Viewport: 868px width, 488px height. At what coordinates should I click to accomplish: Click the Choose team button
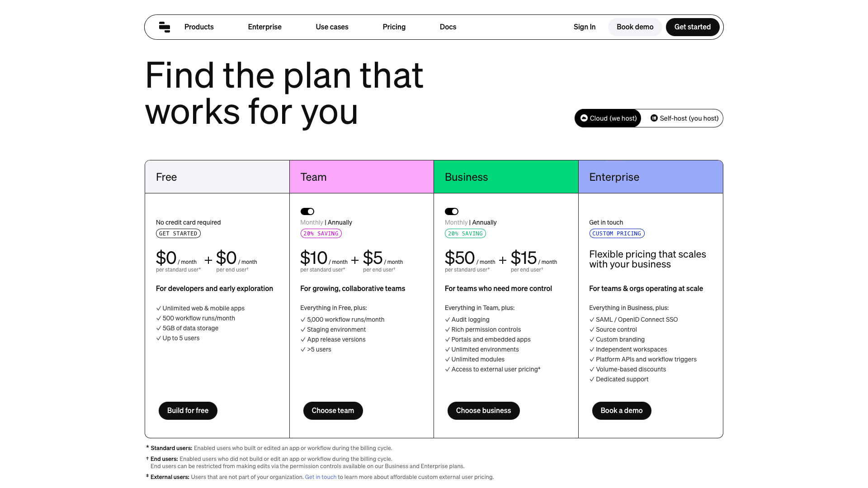coord(333,411)
